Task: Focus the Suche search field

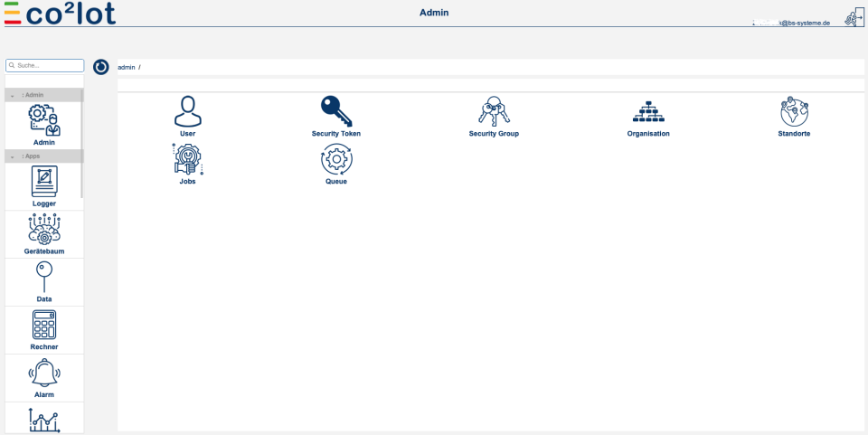Action: [45, 65]
